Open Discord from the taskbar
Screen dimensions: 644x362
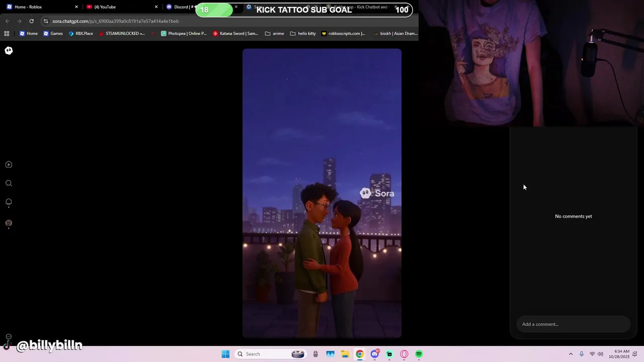click(375, 354)
